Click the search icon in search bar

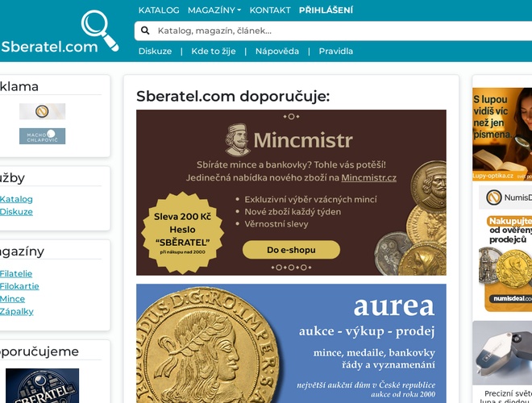coord(145,31)
